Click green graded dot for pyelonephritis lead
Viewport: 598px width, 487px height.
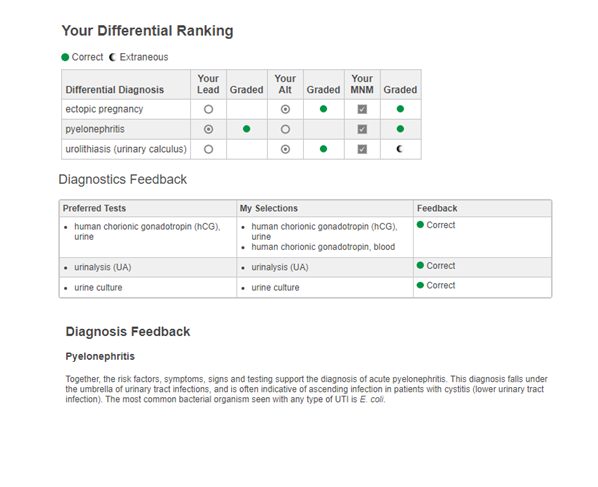tap(246, 129)
